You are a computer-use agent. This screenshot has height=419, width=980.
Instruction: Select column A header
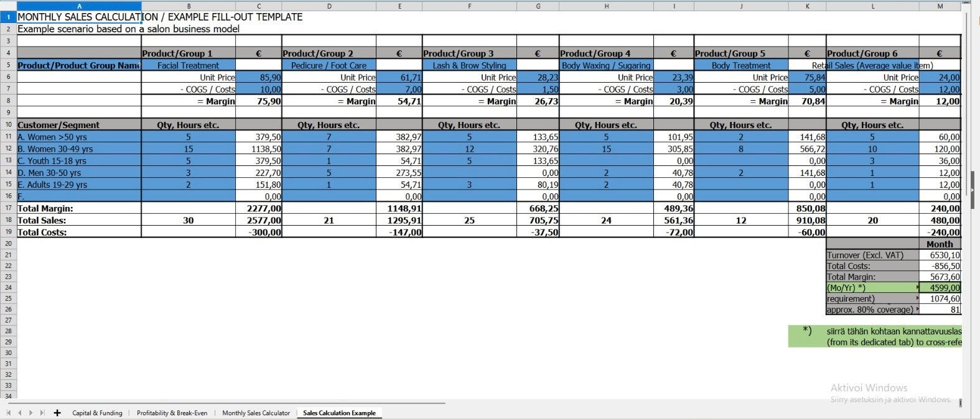point(79,6)
